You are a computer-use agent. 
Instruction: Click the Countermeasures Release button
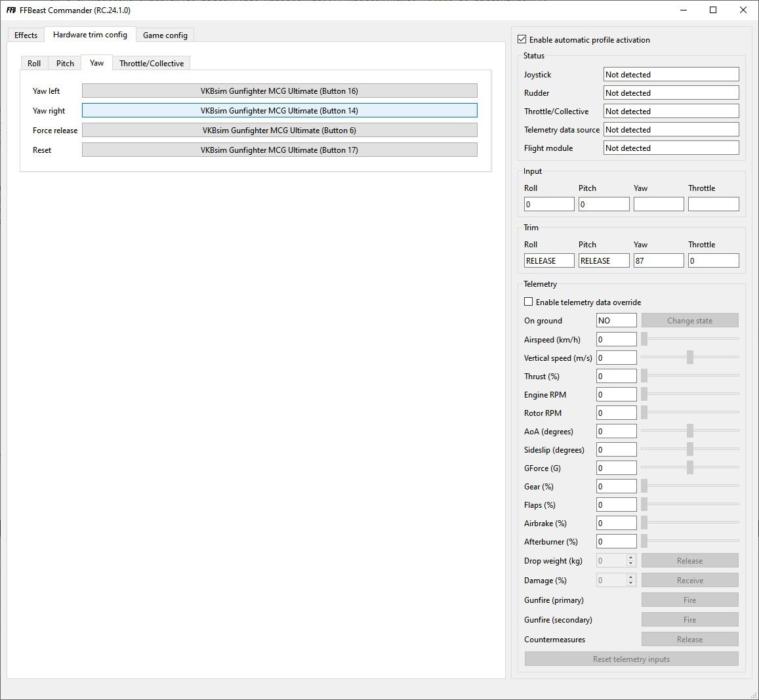pyautogui.click(x=689, y=640)
